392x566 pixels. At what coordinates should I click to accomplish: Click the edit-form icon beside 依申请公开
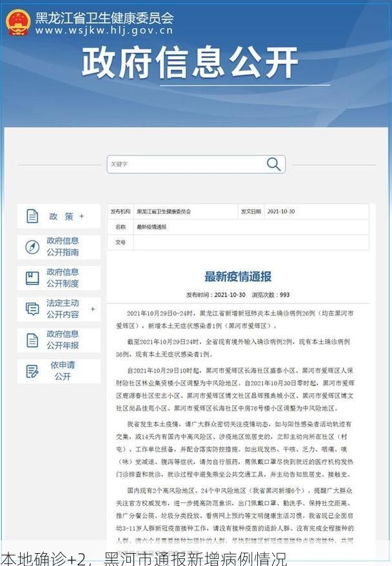[x=32, y=371]
